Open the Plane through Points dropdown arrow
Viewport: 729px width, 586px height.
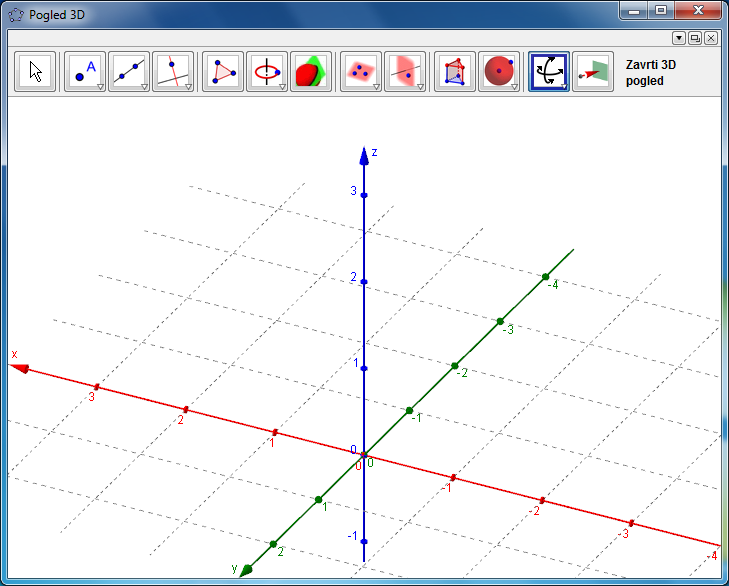tap(376, 87)
